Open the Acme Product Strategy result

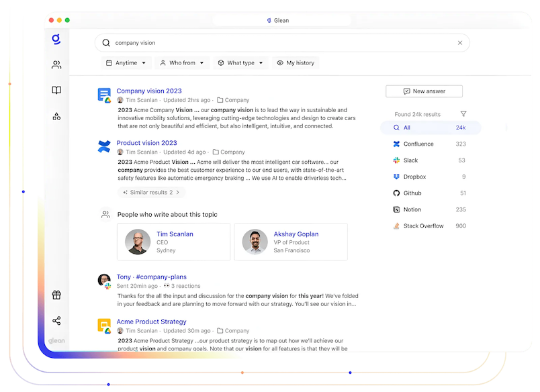click(x=151, y=322)
